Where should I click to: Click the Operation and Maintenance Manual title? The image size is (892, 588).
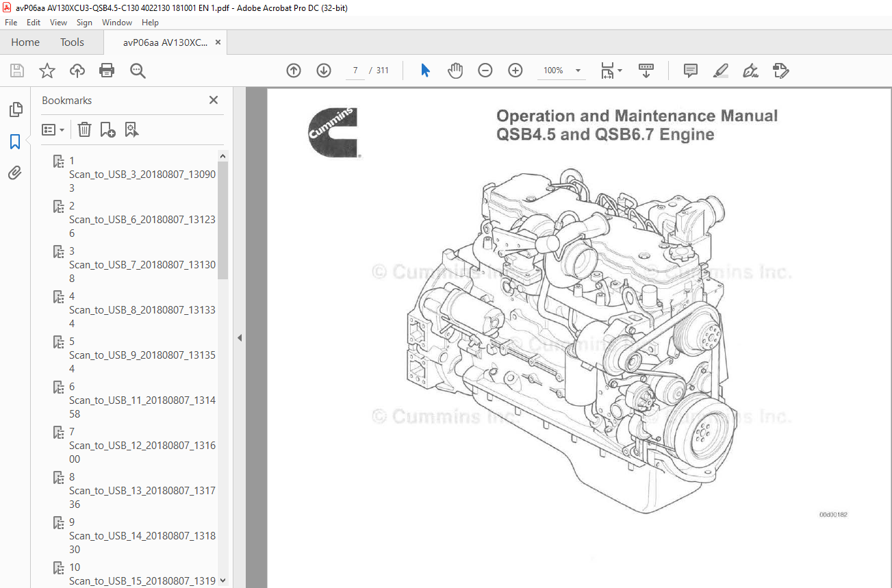click(637, 116)
